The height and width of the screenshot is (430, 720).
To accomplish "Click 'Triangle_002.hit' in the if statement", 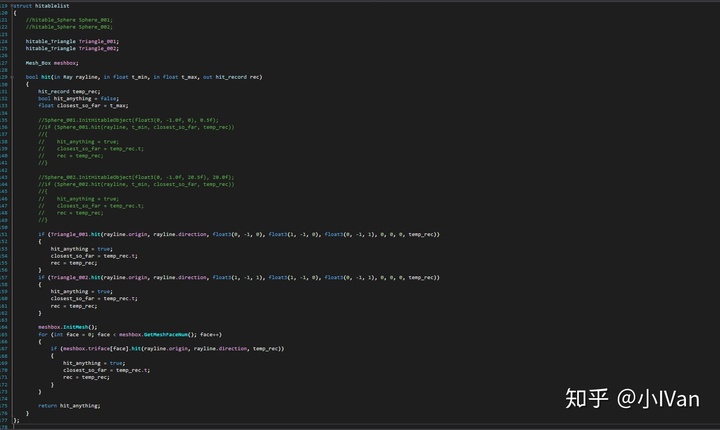I will [x=75, y=277].
